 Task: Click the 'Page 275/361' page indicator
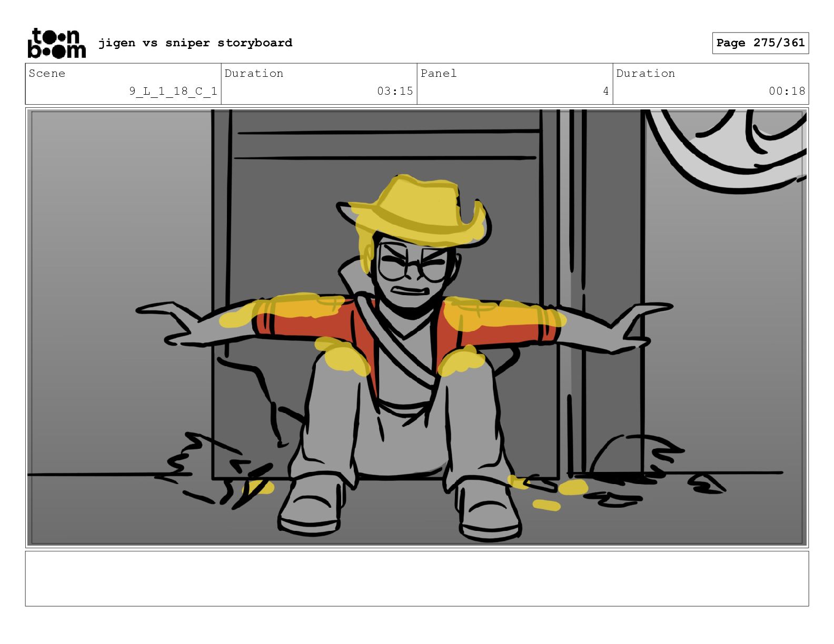(x=760, y=43)
